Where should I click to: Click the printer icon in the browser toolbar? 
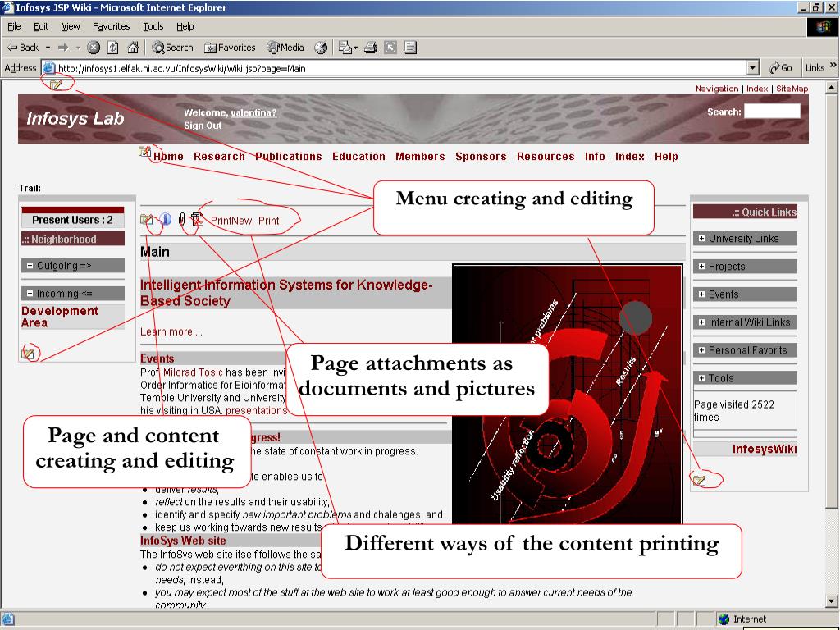[x=371, y=48]
